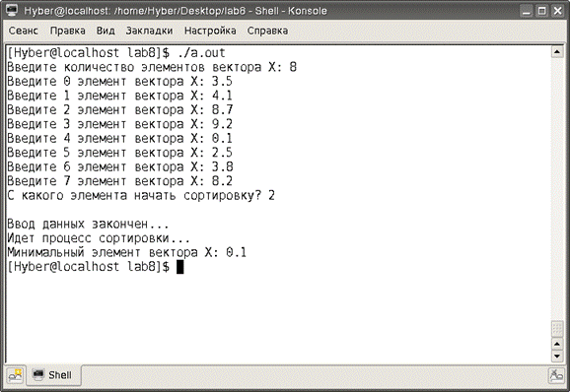Select the Shell session tab
This screenshot has height=392, width=570.
[x=53, y=374]
